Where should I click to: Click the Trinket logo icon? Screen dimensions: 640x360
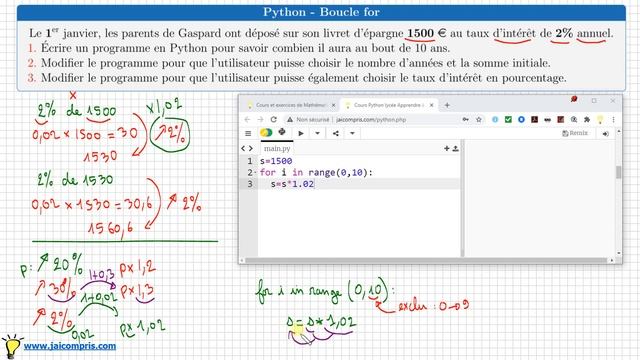click(x=266, y=132)
